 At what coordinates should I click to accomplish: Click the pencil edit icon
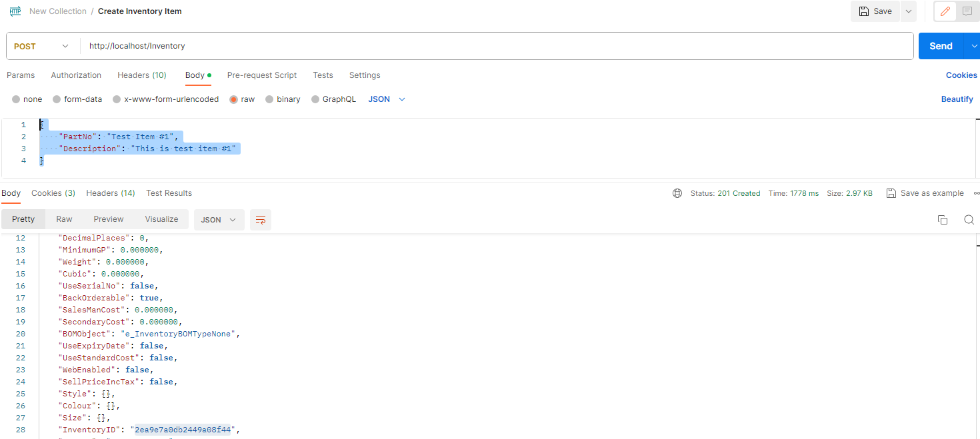945,11
